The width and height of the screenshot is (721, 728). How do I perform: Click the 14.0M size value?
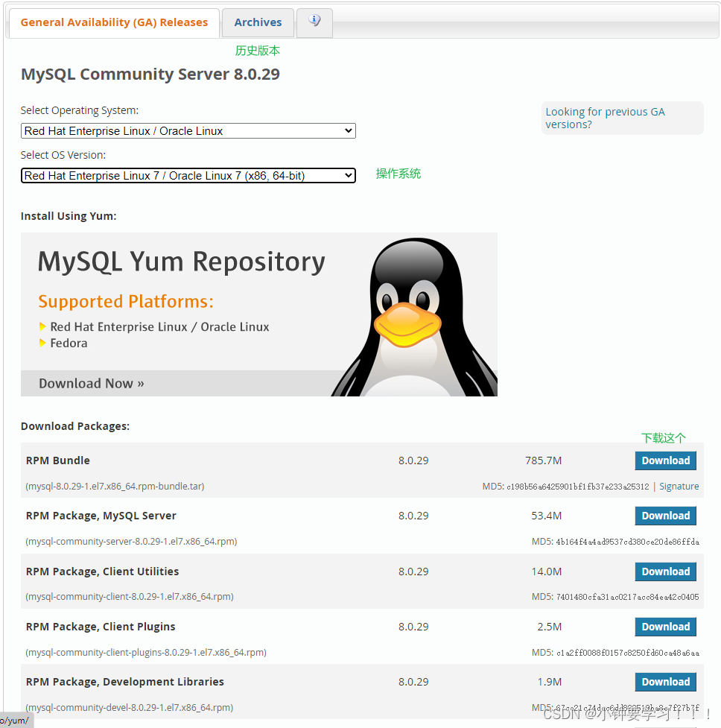pos(547,572)
